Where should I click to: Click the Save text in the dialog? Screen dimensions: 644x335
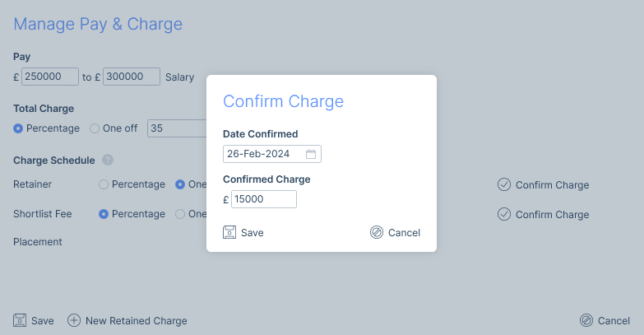(x=252, y=233)
